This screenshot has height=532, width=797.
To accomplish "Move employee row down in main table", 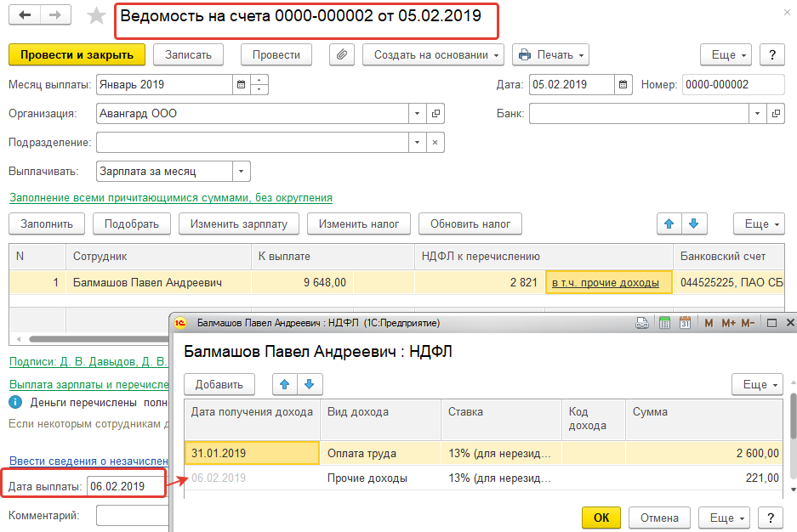I will [x=694, y=224].
